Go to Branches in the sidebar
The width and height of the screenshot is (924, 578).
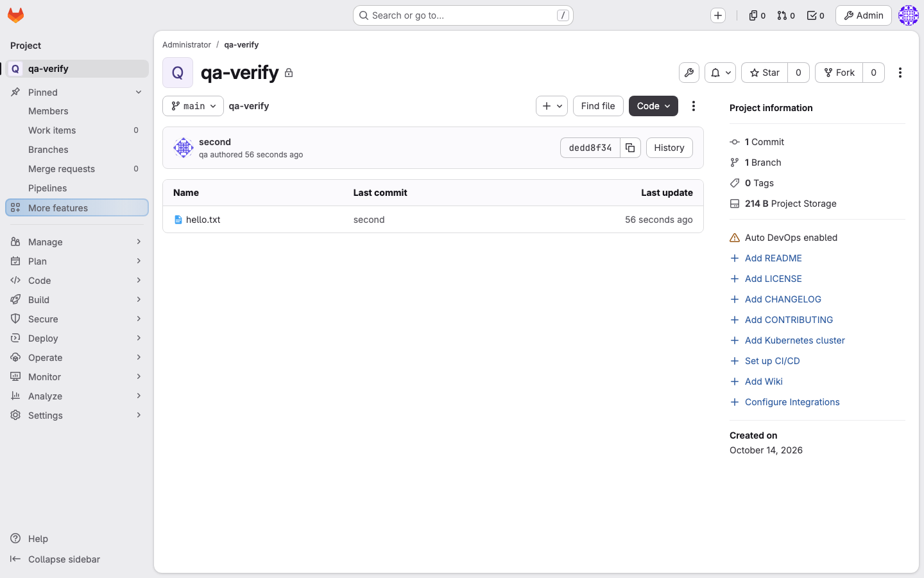click(77, 150)
